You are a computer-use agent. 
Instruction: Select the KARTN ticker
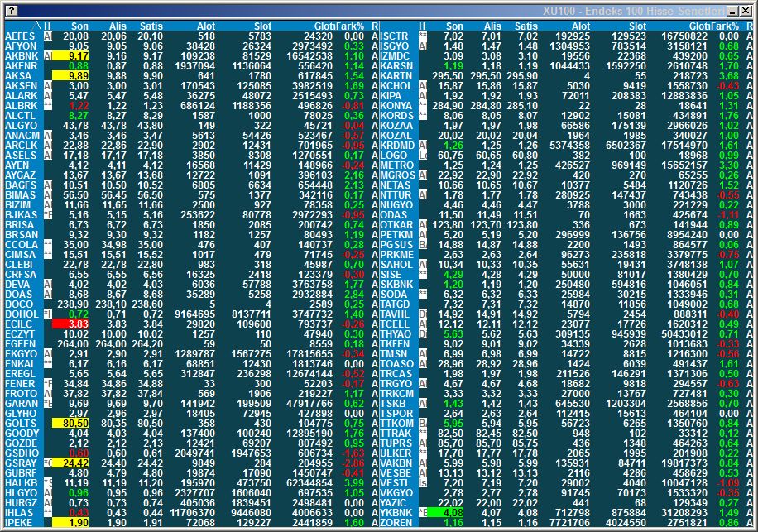(396, 76)
